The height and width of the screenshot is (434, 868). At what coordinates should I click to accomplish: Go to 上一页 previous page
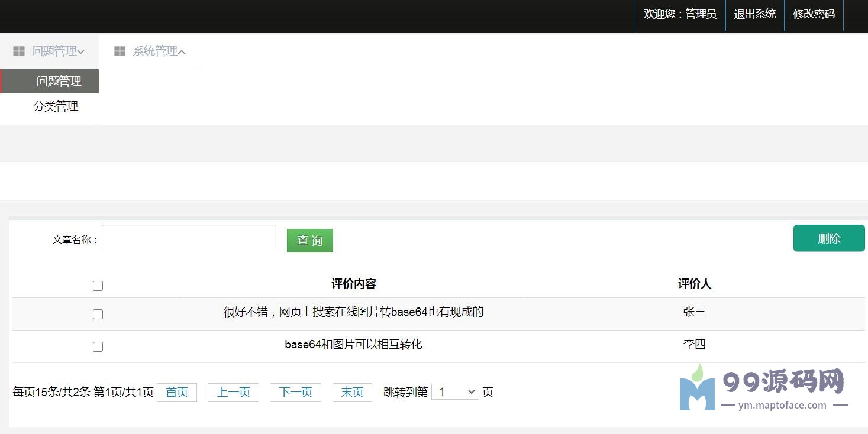coord(234,393)
